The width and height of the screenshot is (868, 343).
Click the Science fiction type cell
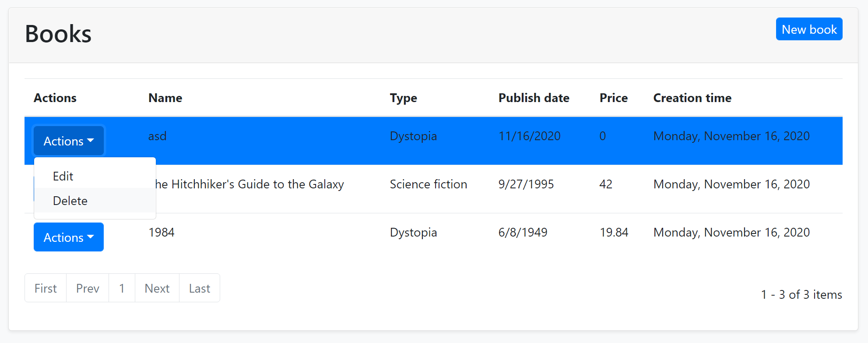tap(428, 184)
